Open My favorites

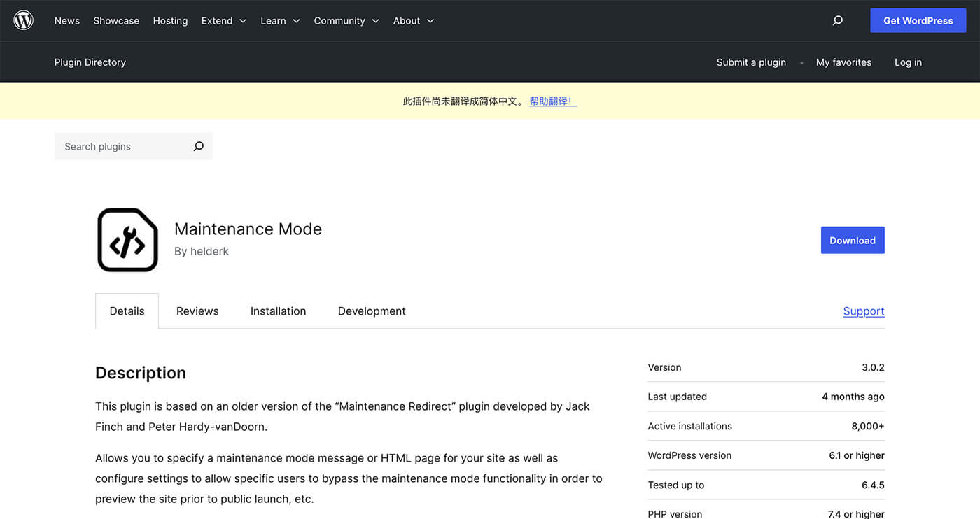pos(843,62)
